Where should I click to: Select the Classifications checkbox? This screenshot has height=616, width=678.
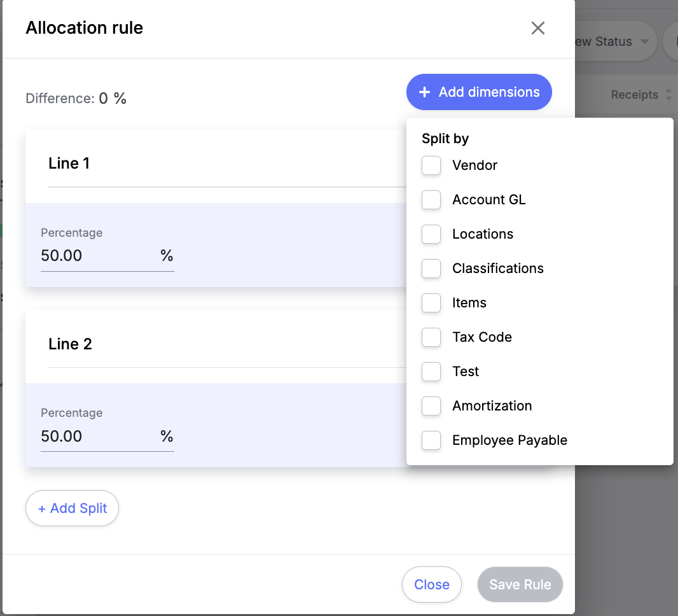[x=431, y=269]
